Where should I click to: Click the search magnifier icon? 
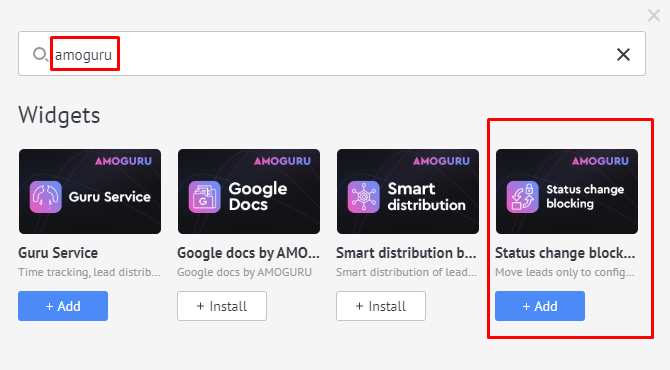[x=40, y=54]
